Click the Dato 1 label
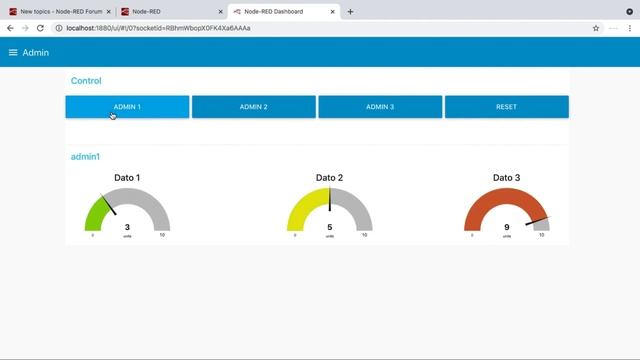640x360 pixels. [x=127, y=178]
